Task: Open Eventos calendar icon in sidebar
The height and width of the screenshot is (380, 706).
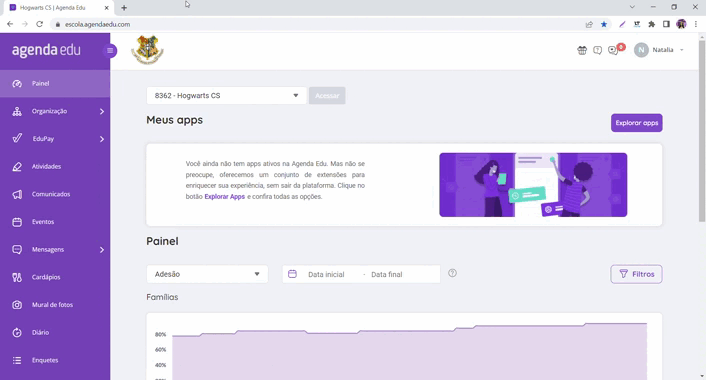Action: click(17, 222)
